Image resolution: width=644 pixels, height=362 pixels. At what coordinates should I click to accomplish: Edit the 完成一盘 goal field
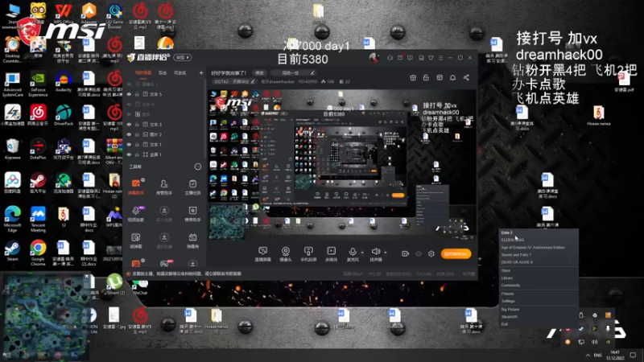point(295,73)
